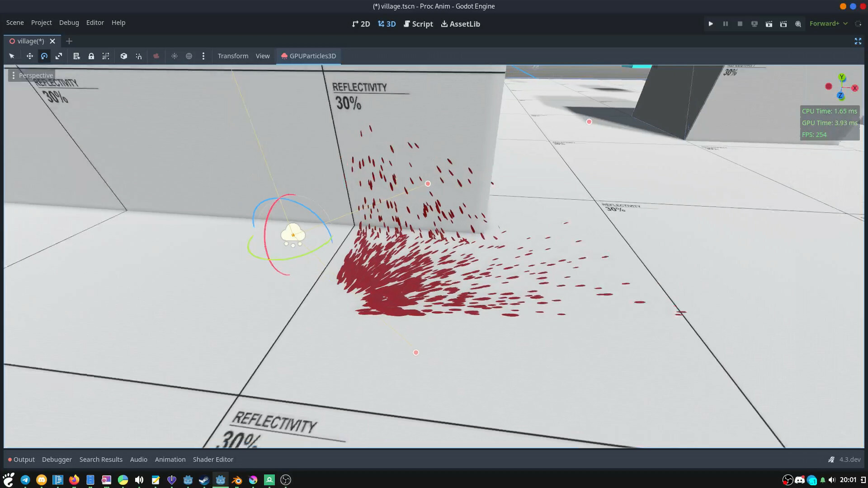Open Telegram from the taskbar
The height and width of the screenshot is (488, 868).
click(x=25, y=480)
